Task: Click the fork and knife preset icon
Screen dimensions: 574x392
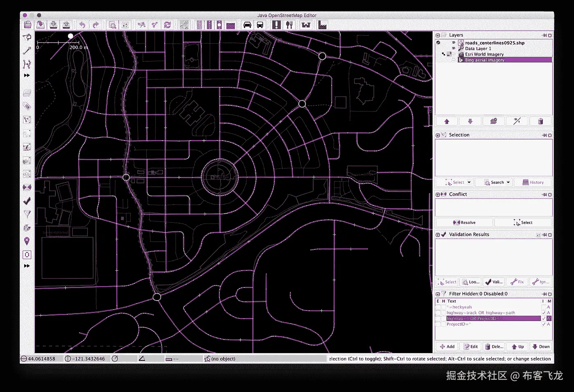Action: [289, 25]
